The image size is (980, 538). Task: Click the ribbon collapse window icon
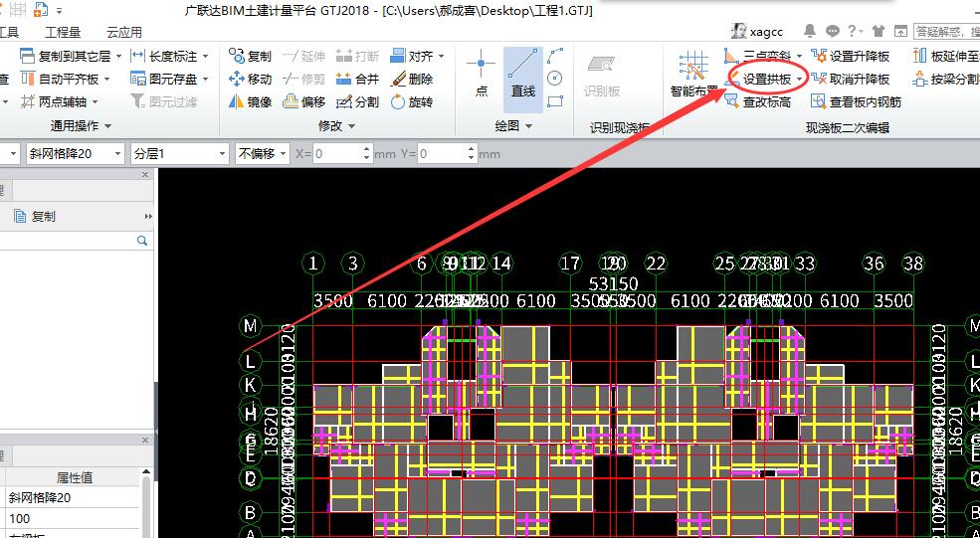tap(900, 30)
